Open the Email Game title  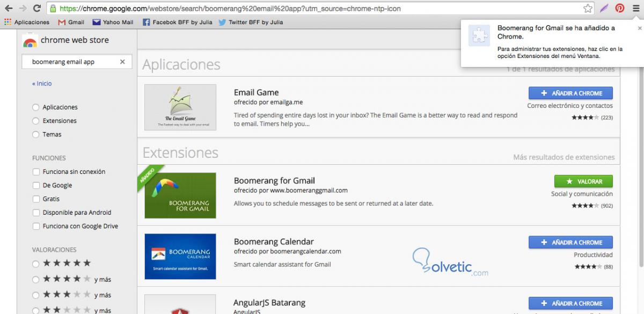coord(257,92)
